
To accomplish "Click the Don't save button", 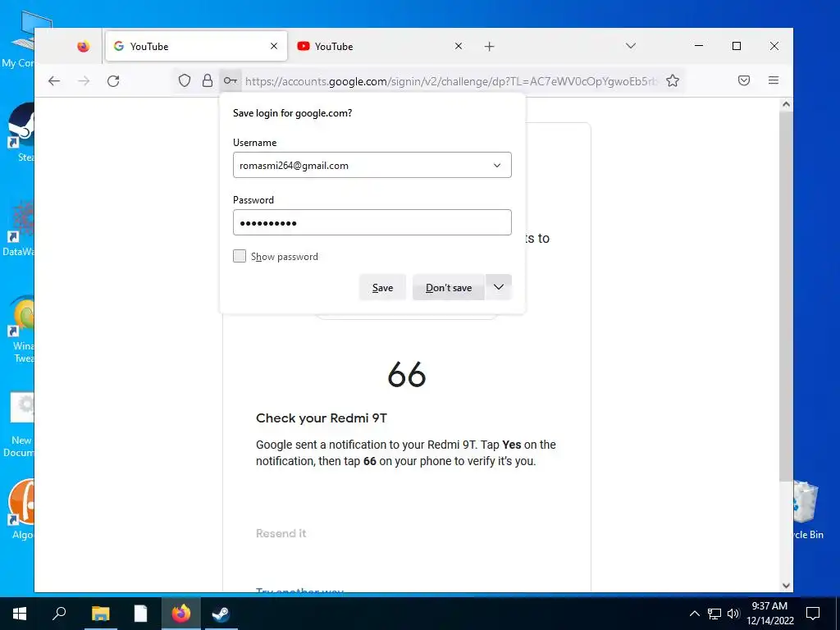I will pyautogui.click(x=449, y=288).
